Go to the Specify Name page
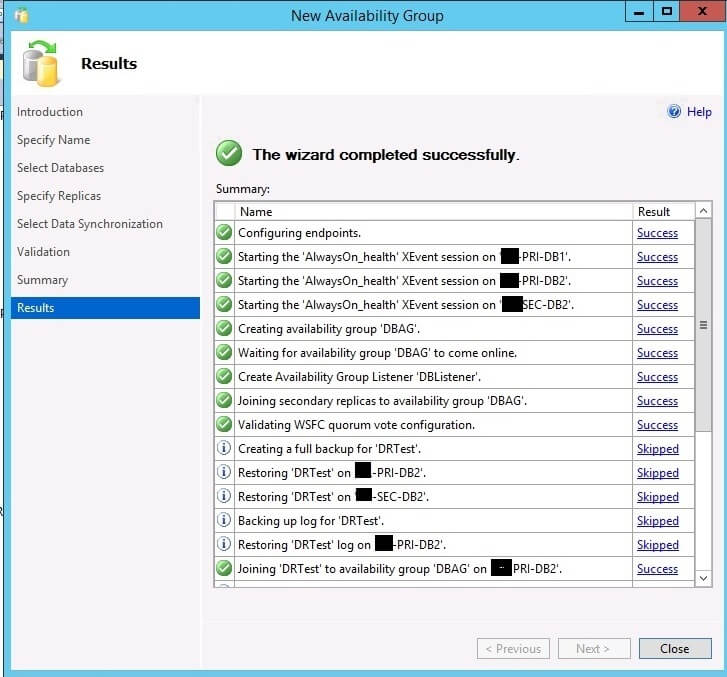This screenshot has width=727, height=677. (x=53, y=140)
